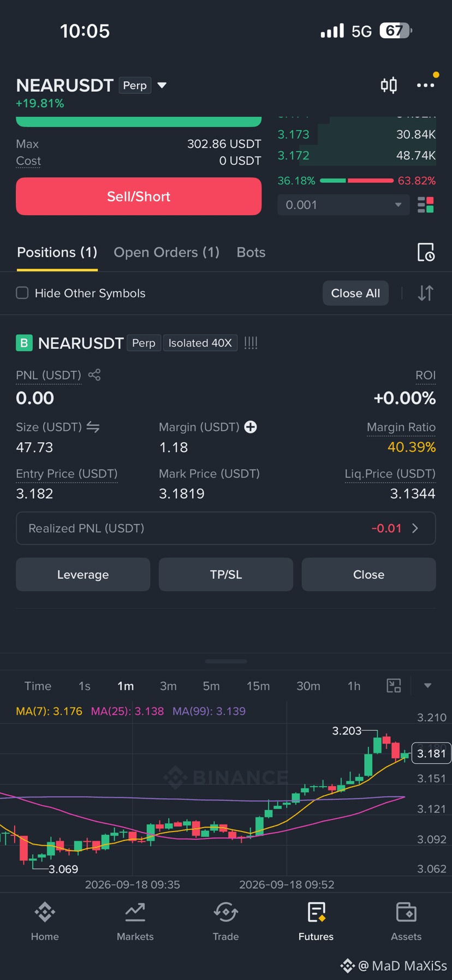Tap the sort positions arrows icon

pos(425,293)
